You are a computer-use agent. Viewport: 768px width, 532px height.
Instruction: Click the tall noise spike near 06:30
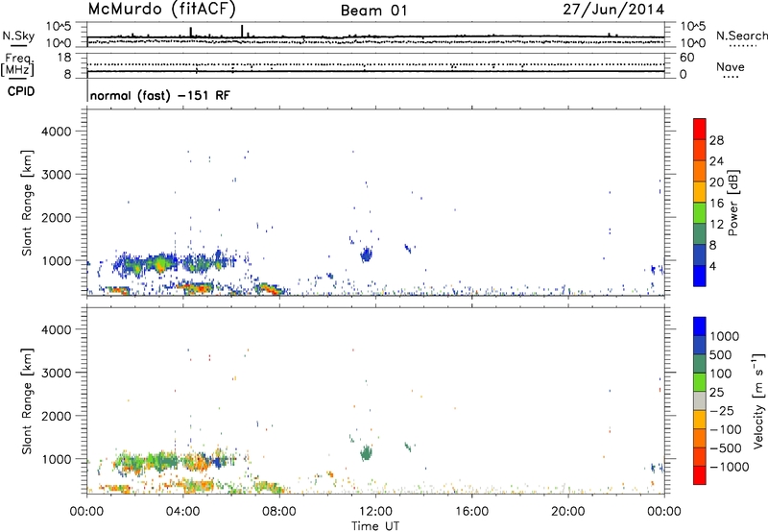click(242, 31)
